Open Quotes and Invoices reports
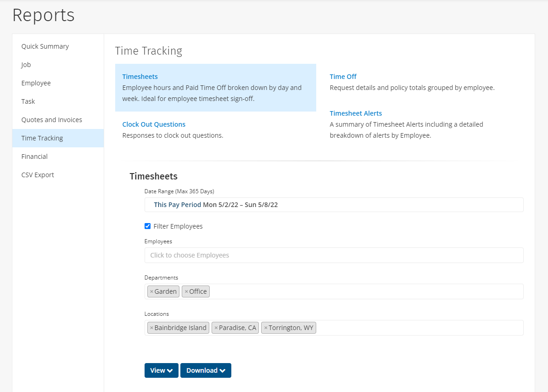This screenshot has height=392, width=548. tap(52, 120)
